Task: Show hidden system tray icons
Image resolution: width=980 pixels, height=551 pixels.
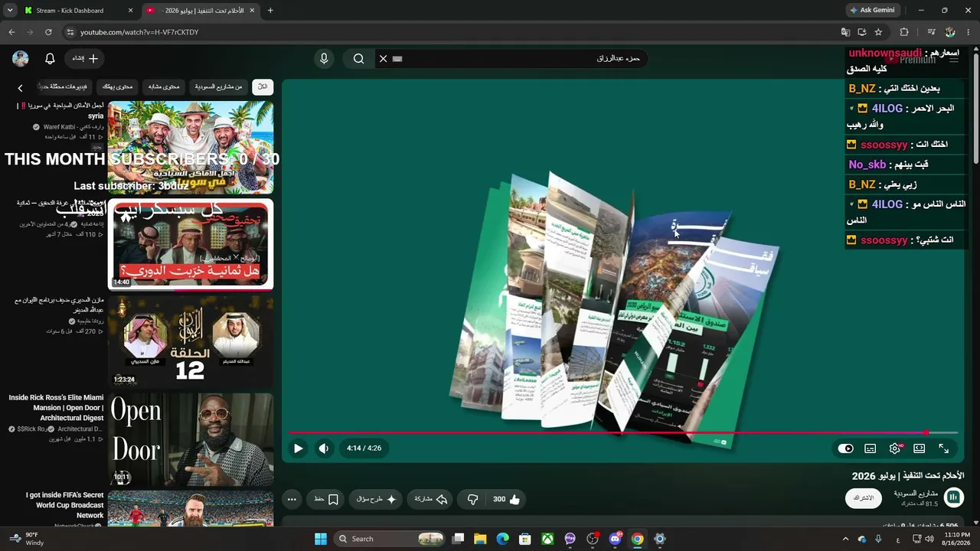Action: (845, 539)
